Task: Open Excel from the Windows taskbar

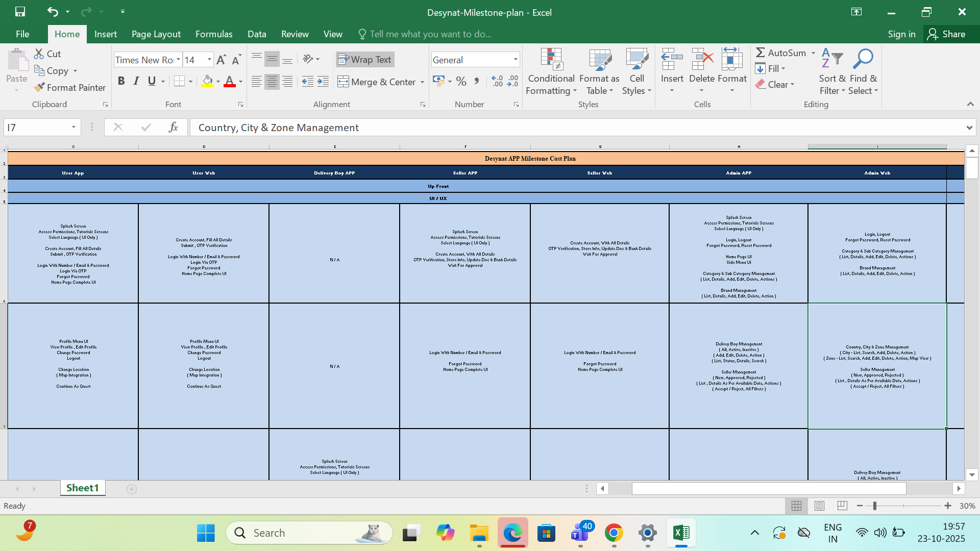Action: (x=681, y=533)
